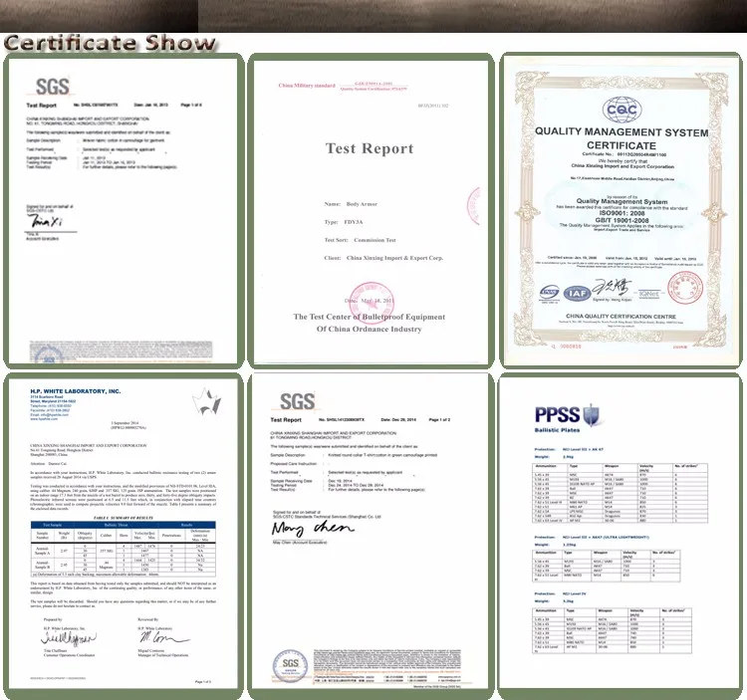The image size is (747, 700).
Task: Click the pink stamp over the Ordnance report date
Action: pos(372,302)
